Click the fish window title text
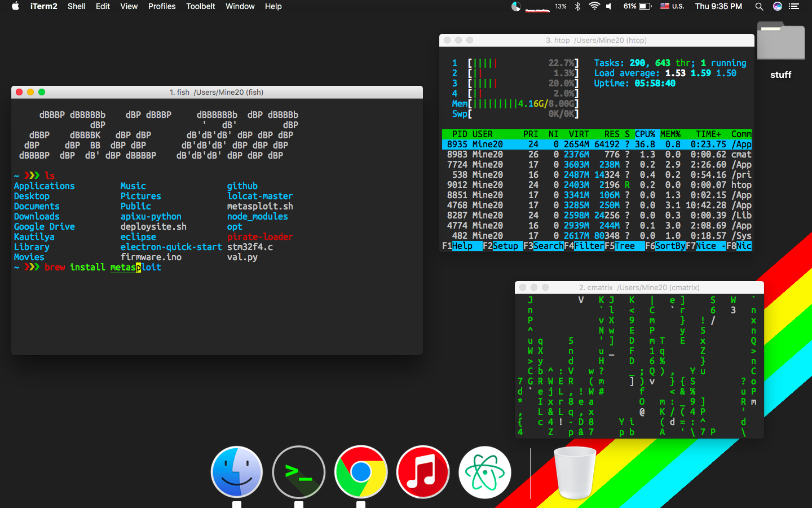 coord(217,92)
